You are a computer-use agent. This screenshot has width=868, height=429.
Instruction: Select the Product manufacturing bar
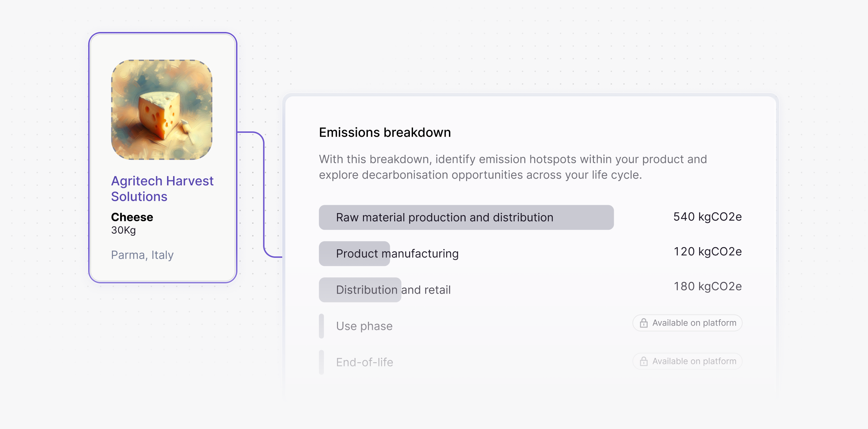coord(354,254)
